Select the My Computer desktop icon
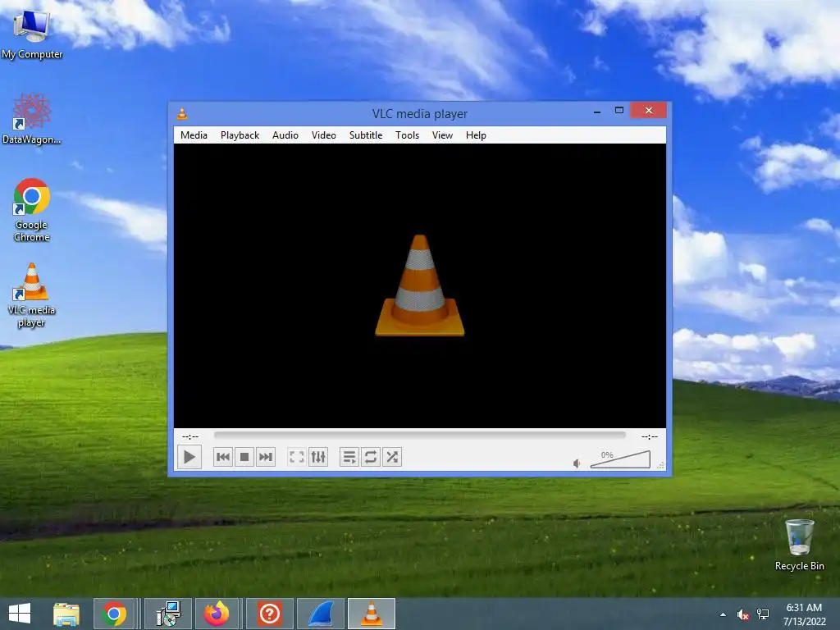This screenshot has height=630, width=840. 32,33
